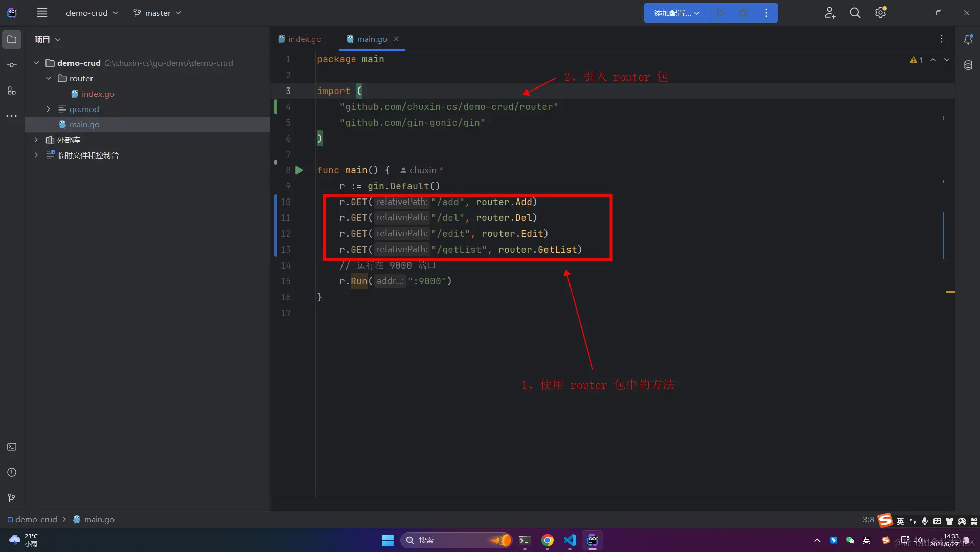Expand the 临时文件和控制台 node
Screen dimensions: 980x552
(x=36, y=155)
